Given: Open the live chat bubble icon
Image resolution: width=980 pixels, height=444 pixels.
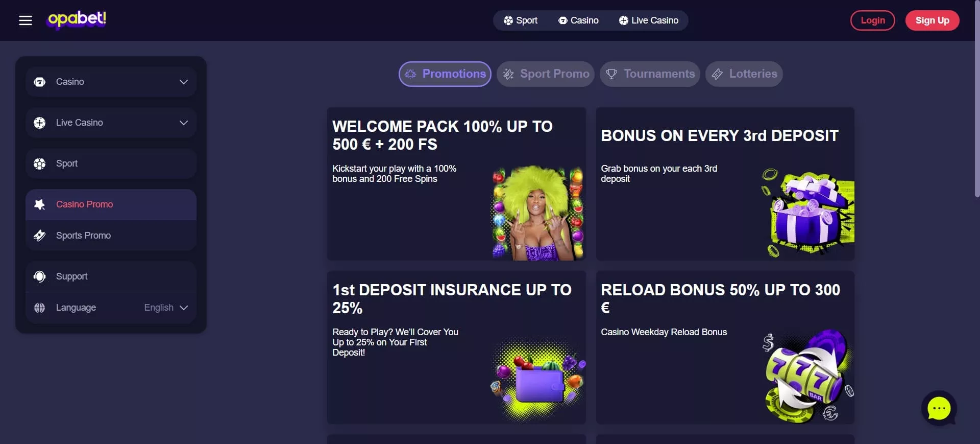Looking at the screenshot, I should (939, 408).
